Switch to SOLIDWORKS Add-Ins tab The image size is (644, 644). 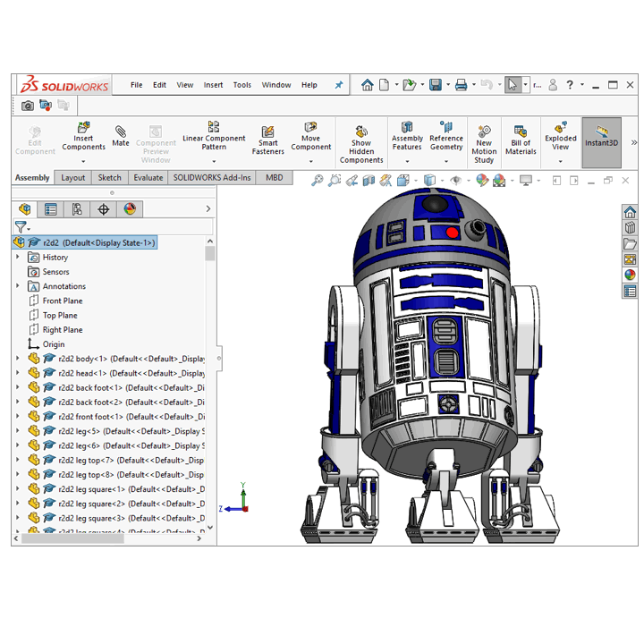pos(211,178)
